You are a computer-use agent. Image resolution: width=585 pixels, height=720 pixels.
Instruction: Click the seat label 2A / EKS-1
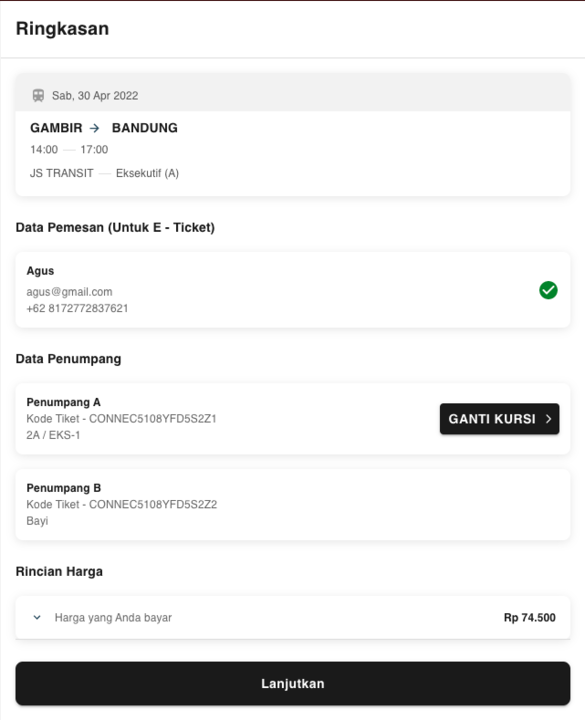(x=53, y=435)
